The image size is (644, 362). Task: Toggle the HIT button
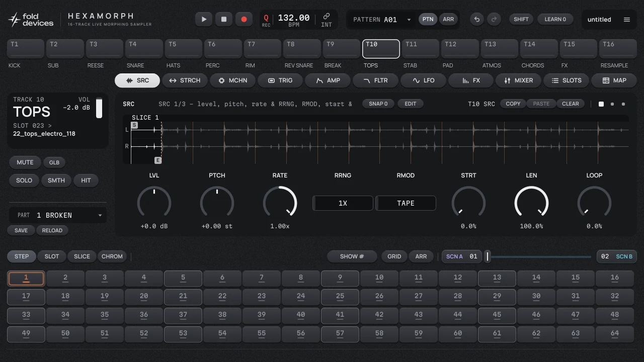tap(86, 180)
